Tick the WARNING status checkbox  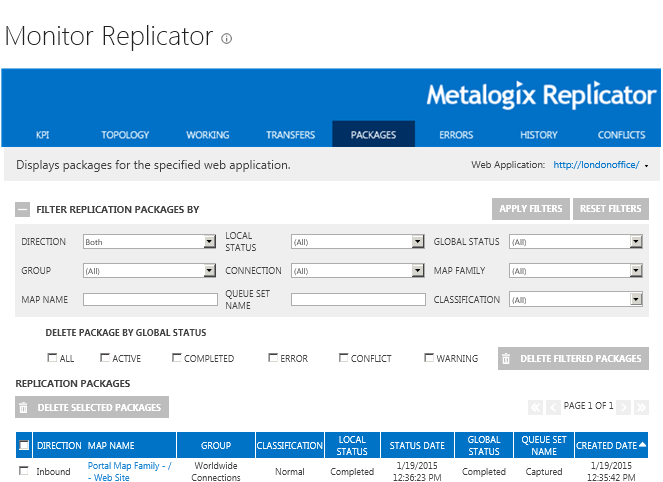[429, 358]
